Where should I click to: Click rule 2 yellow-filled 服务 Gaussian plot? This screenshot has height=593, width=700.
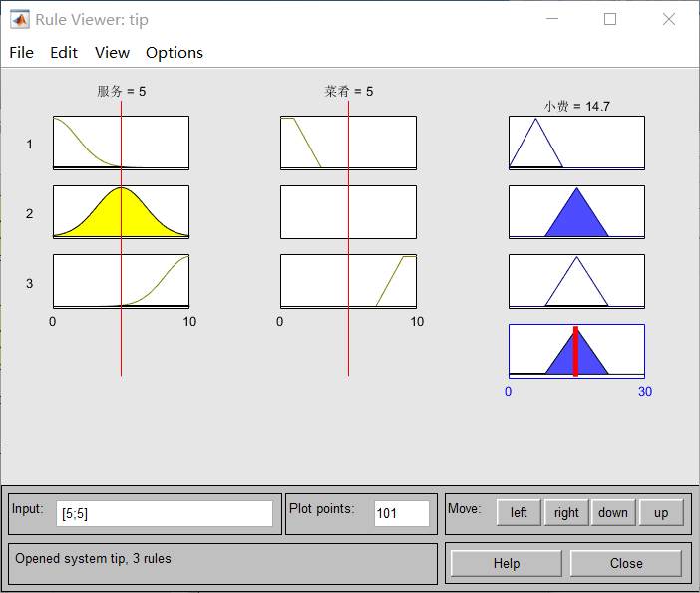pos(121,212)
